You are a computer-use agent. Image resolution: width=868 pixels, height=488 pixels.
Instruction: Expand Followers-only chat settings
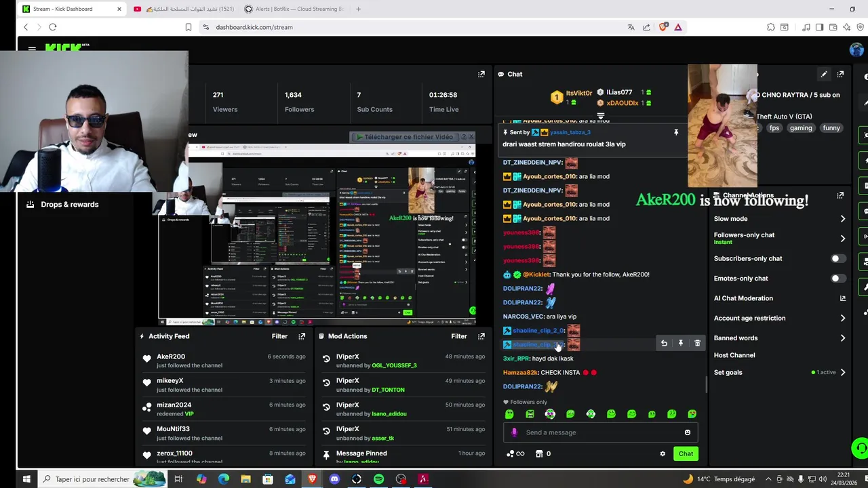click(x=843, y=239)
